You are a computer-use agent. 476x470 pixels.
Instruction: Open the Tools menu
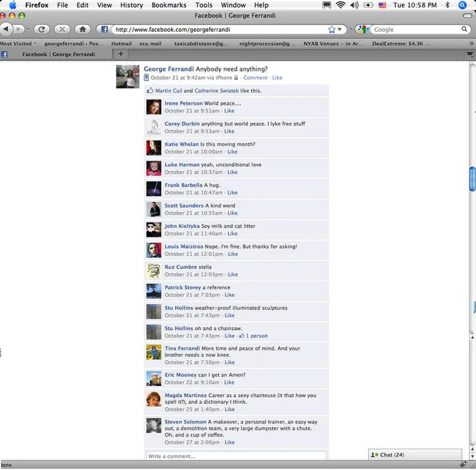(204, 5)
